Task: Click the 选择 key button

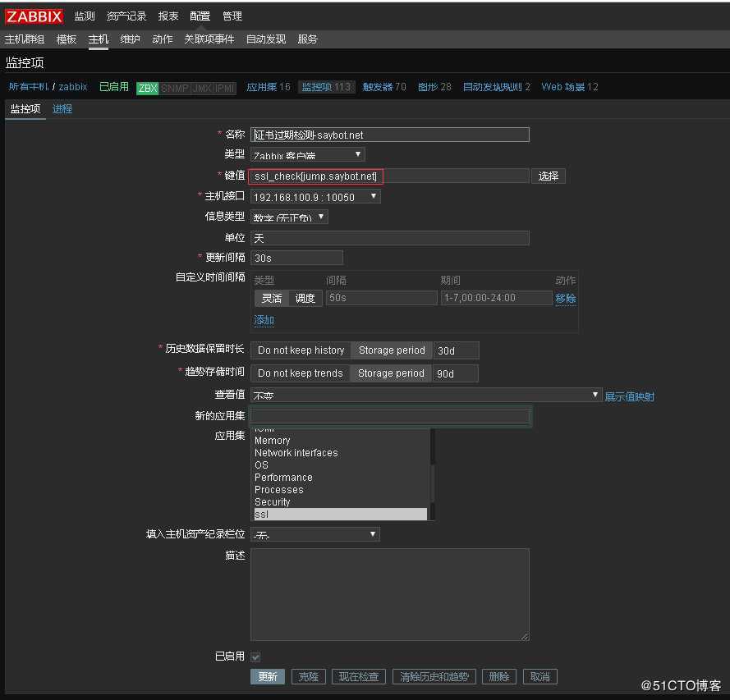Action: coord(548,176)
